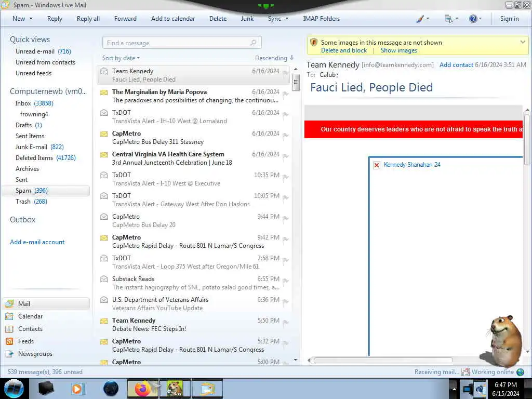Click Show images link
532x399 pixels.
pos(398,50)
